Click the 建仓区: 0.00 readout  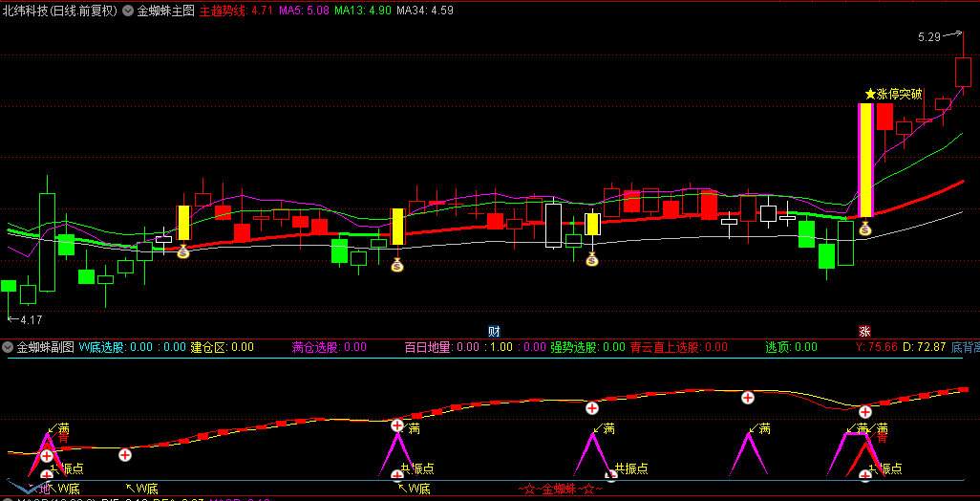pyautogui.click(x=222, y=346)
